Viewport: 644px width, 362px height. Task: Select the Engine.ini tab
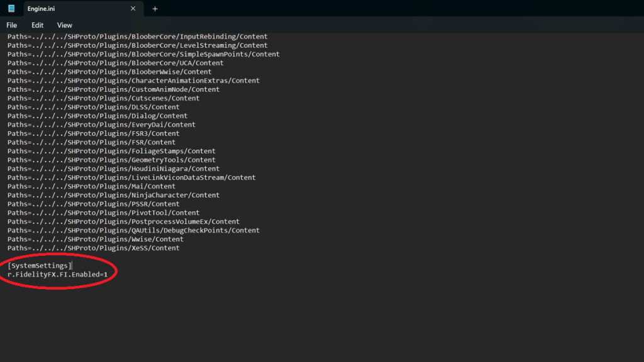click(x=69, y=9)
